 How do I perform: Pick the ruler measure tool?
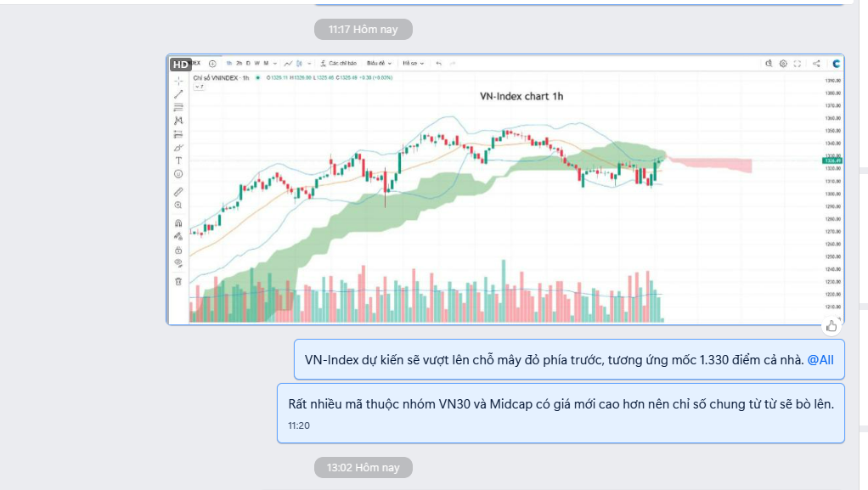pos(178,192)
